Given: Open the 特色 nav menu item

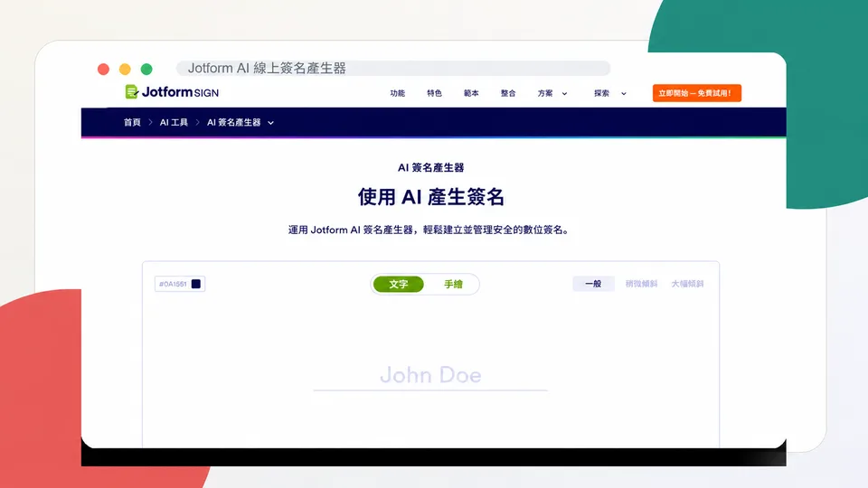Looking at the screenshot, I should coord(435,93).
